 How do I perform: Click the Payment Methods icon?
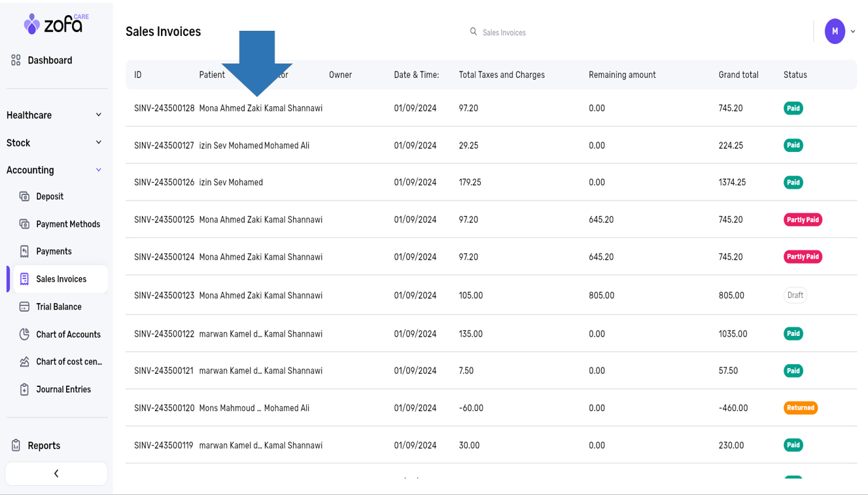24,224
